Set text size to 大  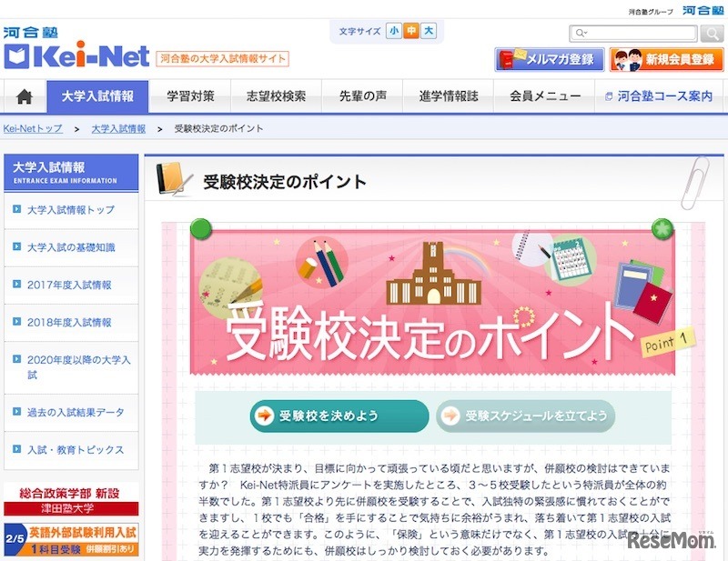[428, 31]
